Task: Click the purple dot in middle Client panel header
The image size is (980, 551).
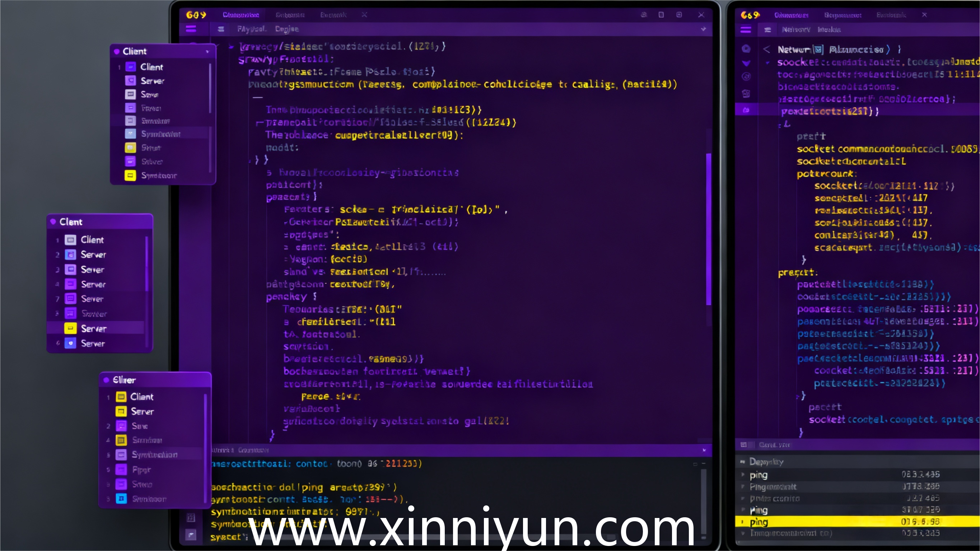Action: 53,221
